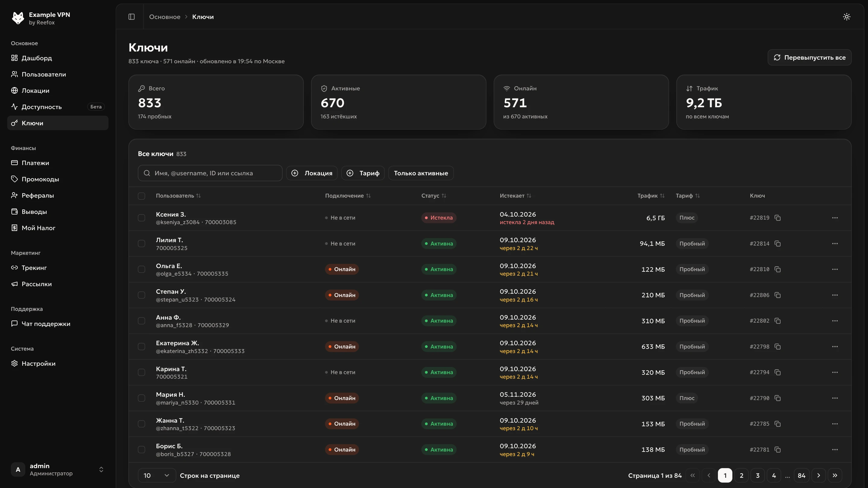Select checkbox for Ксения З. row
This screenshot has height=488, width=868.
tap(142, 218)
